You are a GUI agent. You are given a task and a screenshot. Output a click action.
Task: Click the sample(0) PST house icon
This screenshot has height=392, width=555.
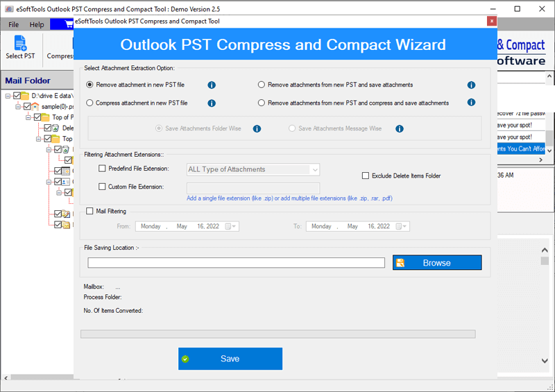click(35, 106)
